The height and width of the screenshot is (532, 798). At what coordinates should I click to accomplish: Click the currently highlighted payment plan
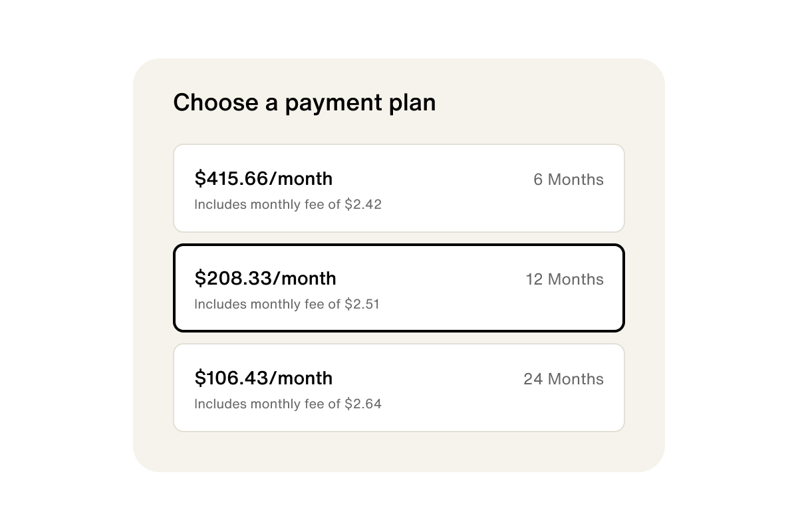point(399,288)
